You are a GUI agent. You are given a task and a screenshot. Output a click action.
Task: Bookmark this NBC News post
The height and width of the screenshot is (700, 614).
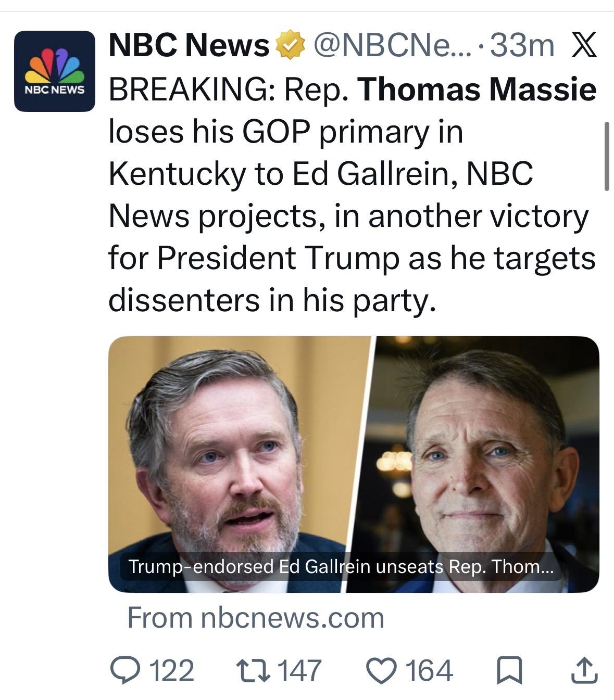pyautogui.click(x=510, y=671)
